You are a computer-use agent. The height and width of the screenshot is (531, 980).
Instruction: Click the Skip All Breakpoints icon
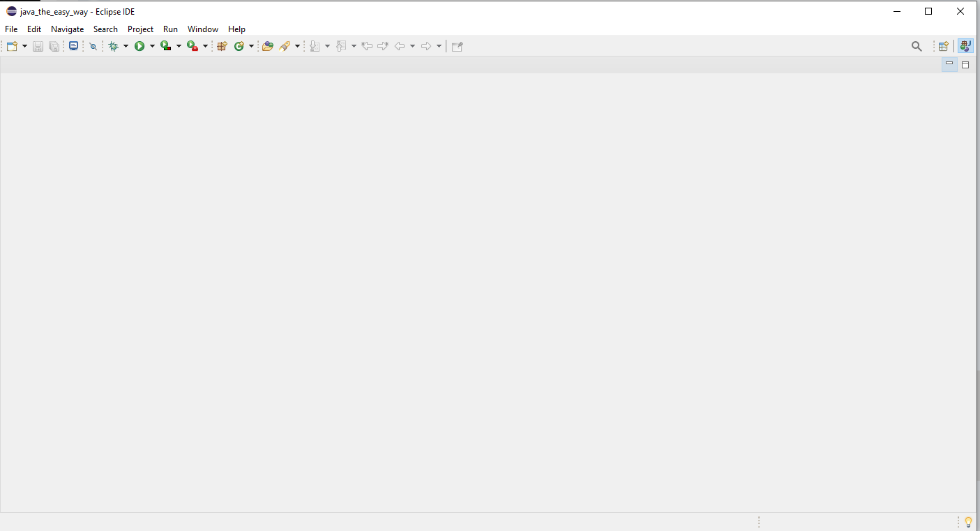tap(93, 46)
